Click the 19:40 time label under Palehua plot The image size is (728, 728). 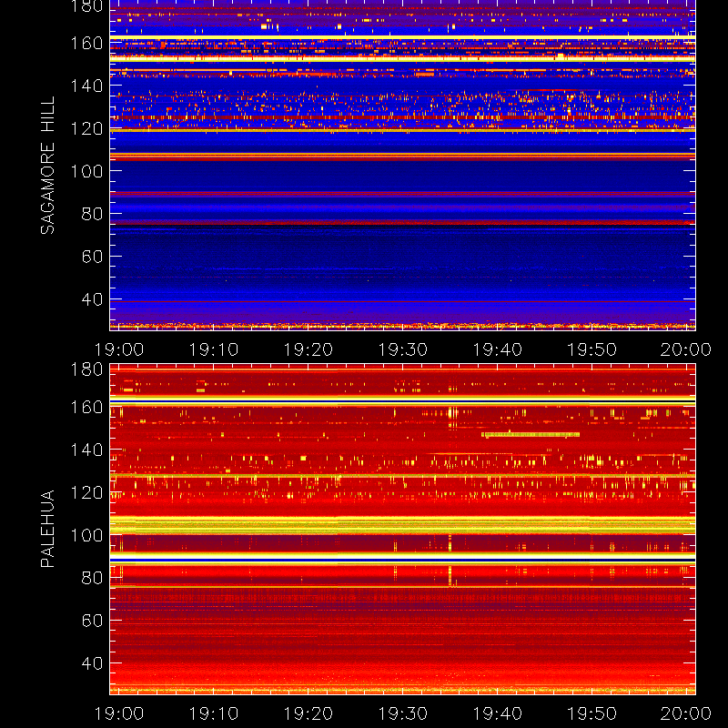(x=497, y=713)
